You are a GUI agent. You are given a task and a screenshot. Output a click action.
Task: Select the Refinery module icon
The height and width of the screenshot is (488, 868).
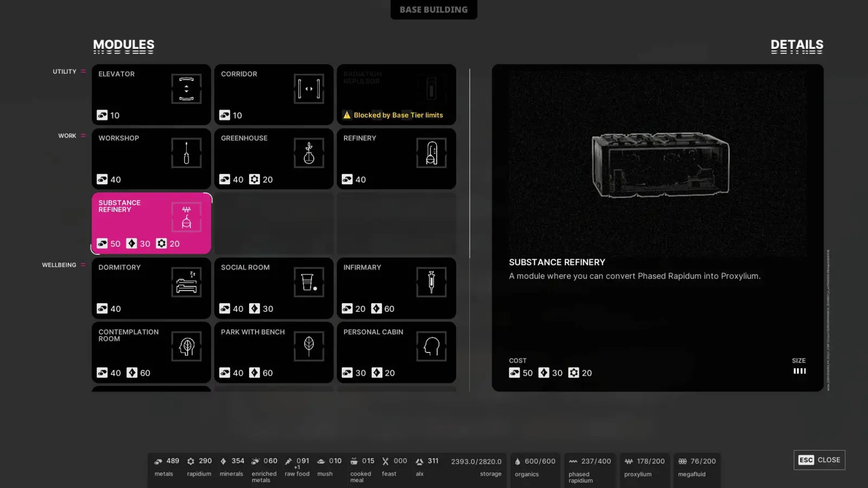[x=432, y=153]
